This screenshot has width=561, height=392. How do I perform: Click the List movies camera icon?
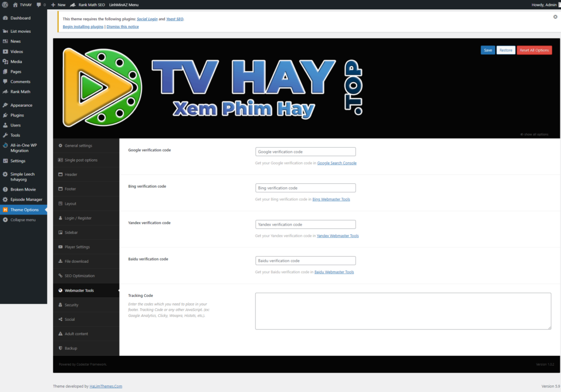click(5, 31)
